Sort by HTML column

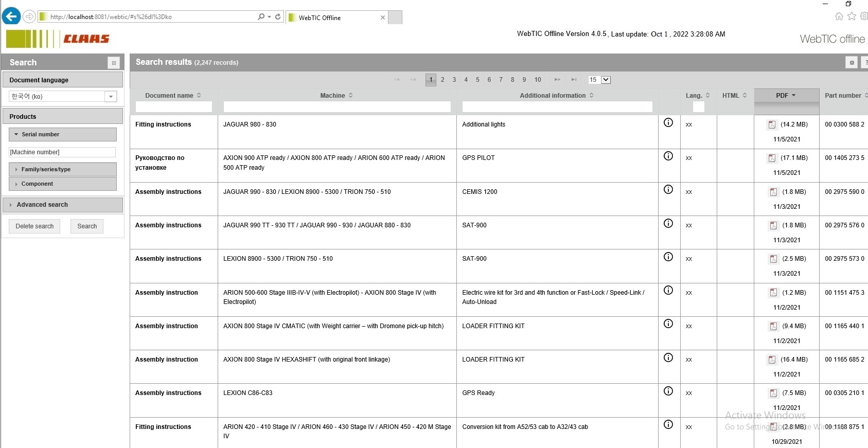point(734,96)
